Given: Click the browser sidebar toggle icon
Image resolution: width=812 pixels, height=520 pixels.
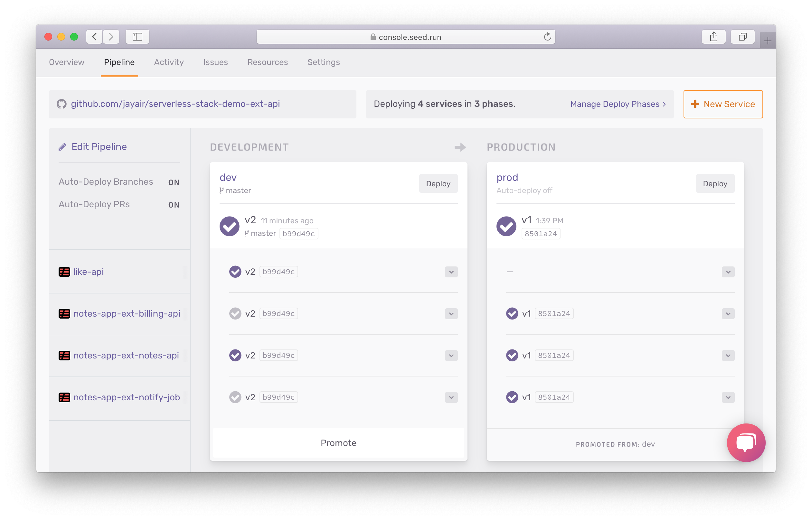Looking at the screenshot, I should (x=136, y=37).
